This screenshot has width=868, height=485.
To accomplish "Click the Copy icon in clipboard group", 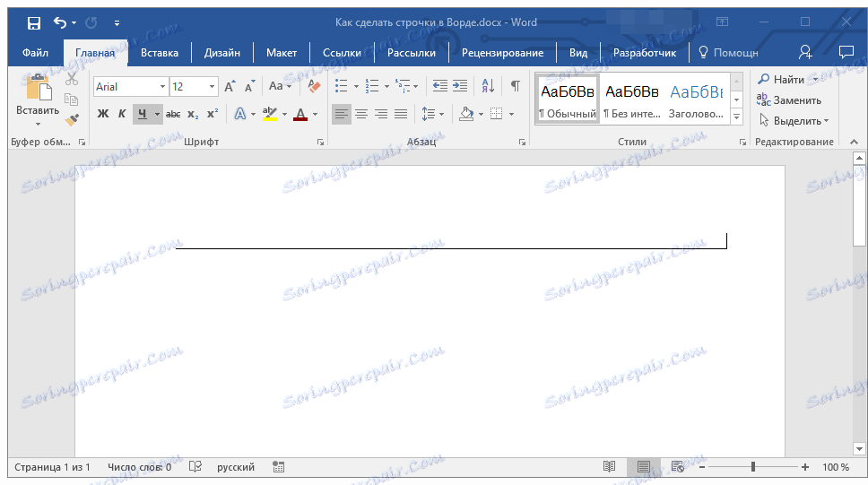I will (x=72, y=100).
